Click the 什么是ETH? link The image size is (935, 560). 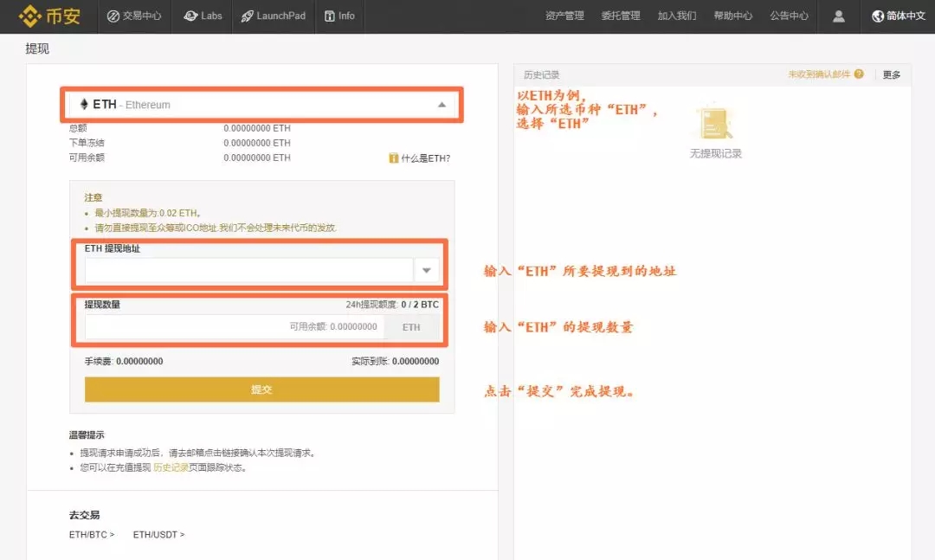click(x=425, y=158)
